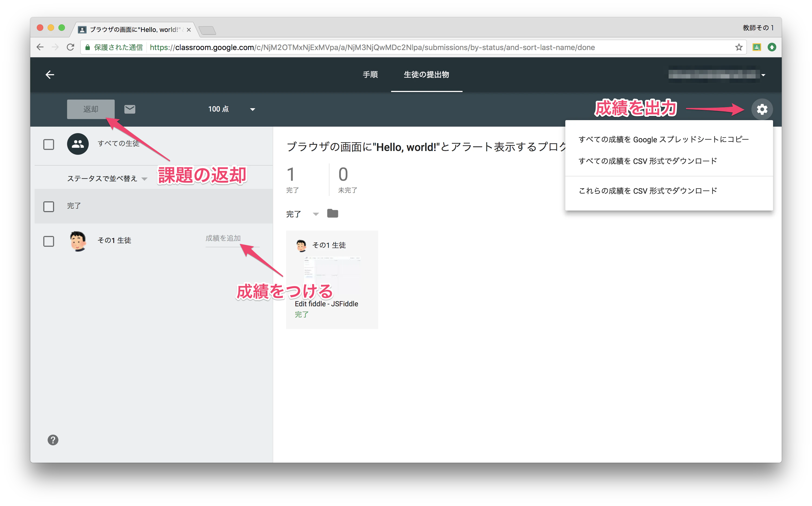
Task: Reload the page with browser refresh icon
Action: [x=70, y=47]
